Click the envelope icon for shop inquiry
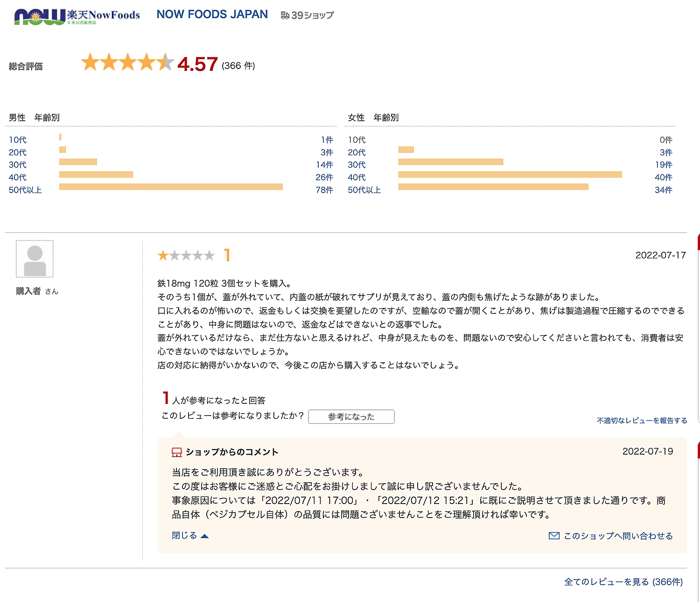 tap(554, 536)
